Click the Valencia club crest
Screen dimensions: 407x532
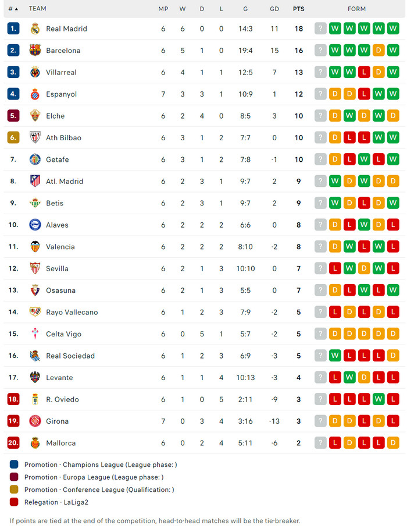[x=35, y=247]
